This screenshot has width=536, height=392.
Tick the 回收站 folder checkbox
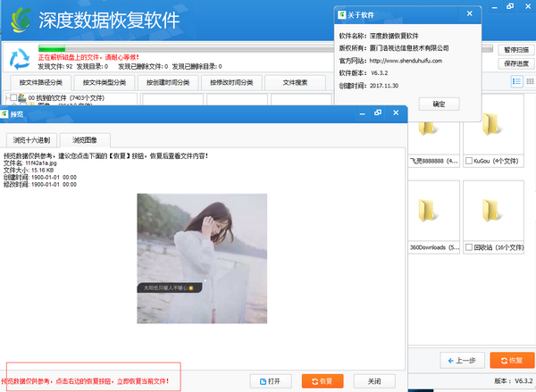tap(469, 246)
